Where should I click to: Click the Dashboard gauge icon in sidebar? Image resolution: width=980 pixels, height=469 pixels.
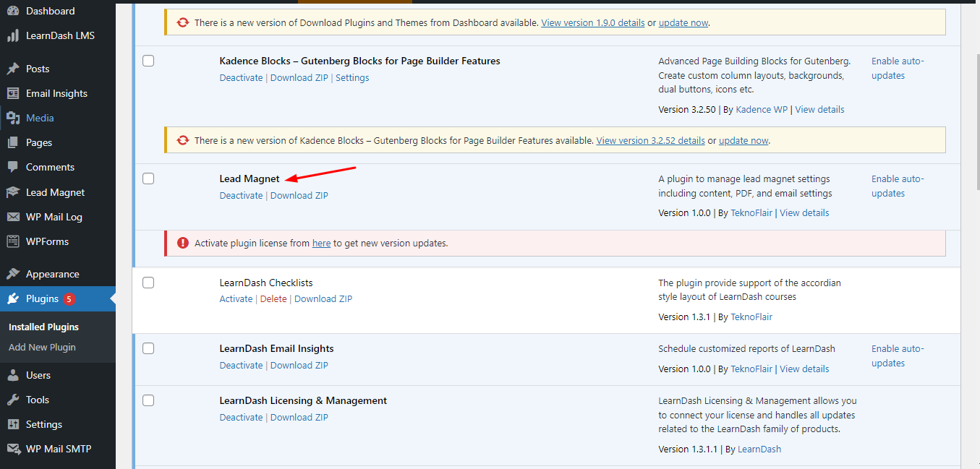(x=13, y=11)
